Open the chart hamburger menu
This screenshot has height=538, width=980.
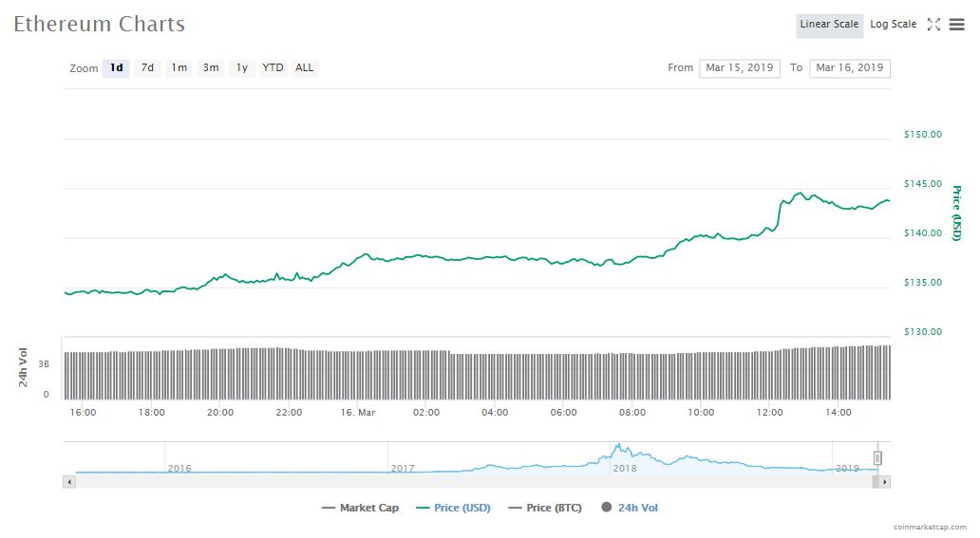[956, 25]
